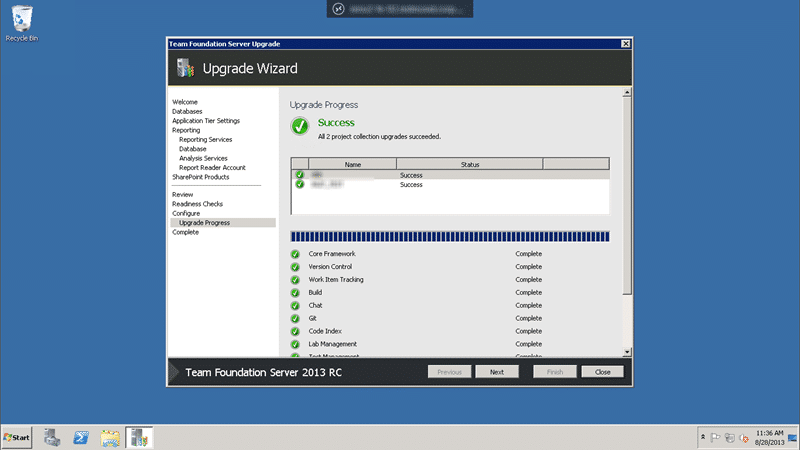Screen dimensions: 800x450
Task: Select the Team Foundation Server taskbar icon
Action: (x=139, y=438)
